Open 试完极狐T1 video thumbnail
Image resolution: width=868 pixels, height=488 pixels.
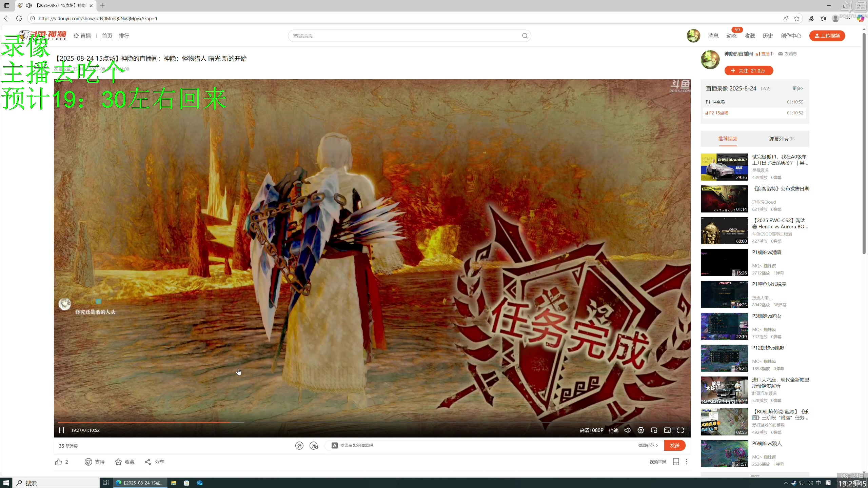pos(724,167)
